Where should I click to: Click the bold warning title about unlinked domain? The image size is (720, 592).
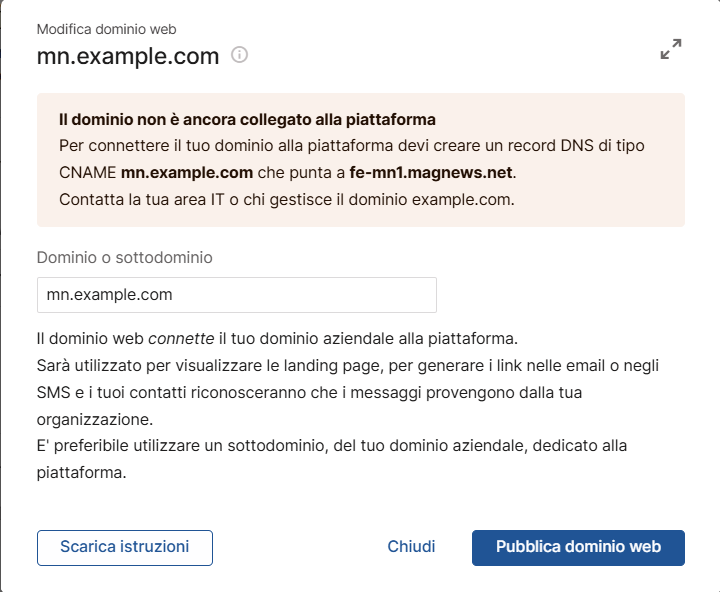click(x=247, y=119)
